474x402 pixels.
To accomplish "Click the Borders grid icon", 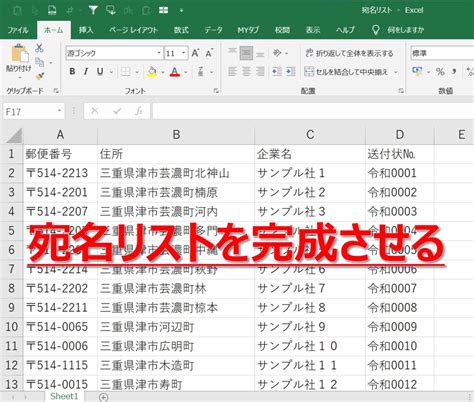I will [126, 72].
